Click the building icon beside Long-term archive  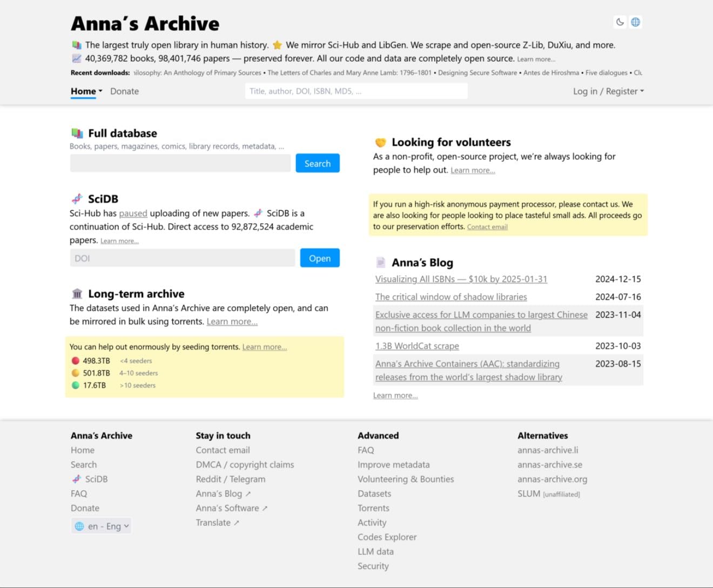[x=77, y=294]
